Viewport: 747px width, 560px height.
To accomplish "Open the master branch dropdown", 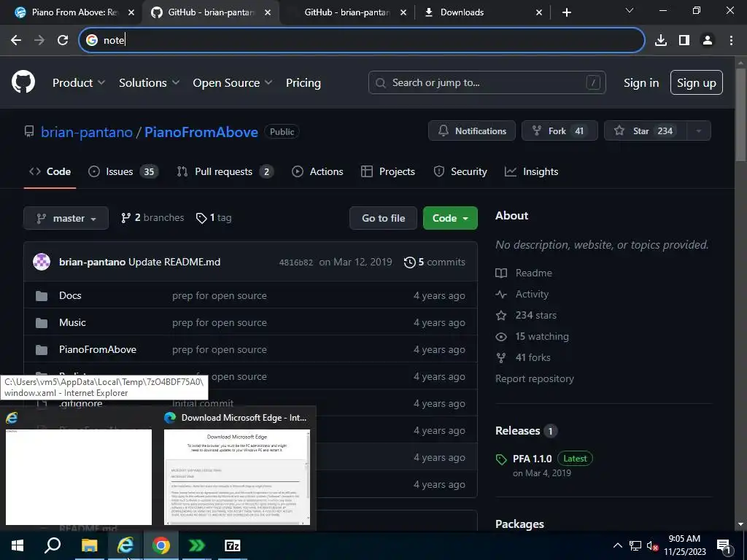I will click(66, 218).
